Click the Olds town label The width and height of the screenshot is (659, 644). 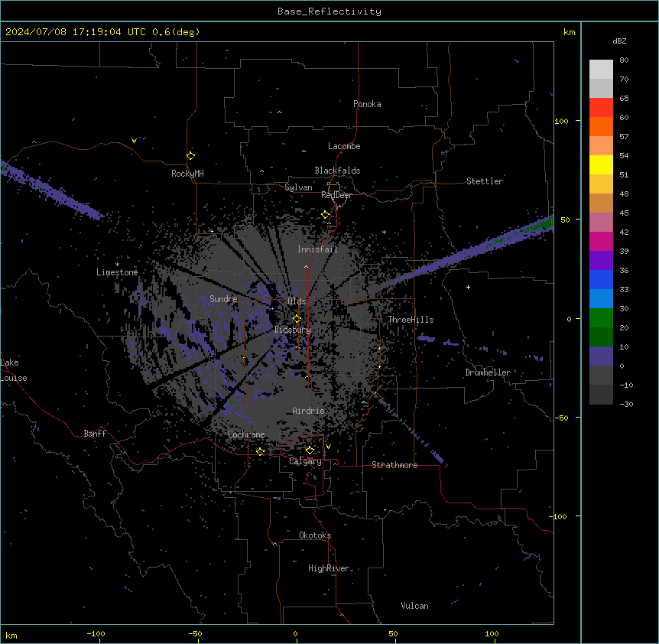[x=297, y=301]
